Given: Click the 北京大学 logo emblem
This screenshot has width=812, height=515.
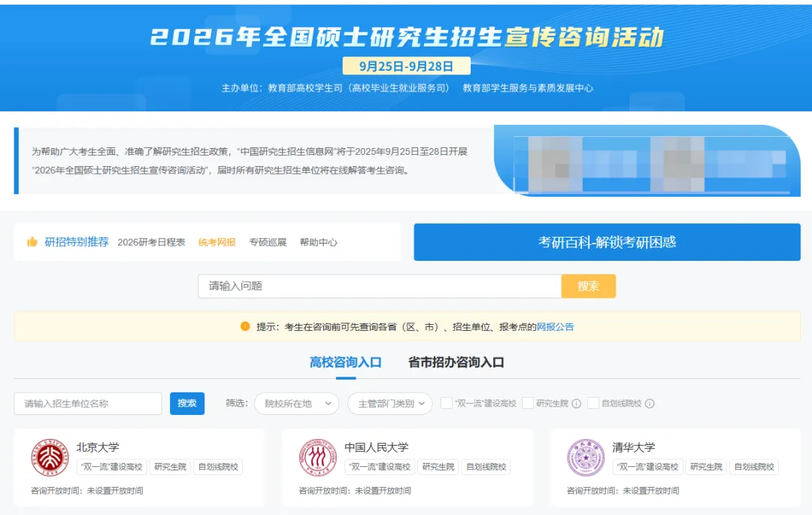Looking at the screenshot, I should [x=50, y=458].
